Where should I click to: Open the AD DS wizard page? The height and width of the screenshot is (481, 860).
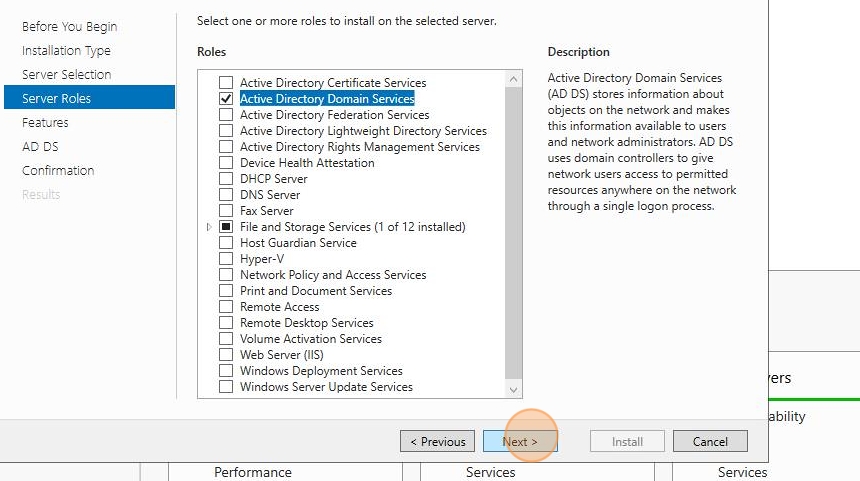coord(40,146)
